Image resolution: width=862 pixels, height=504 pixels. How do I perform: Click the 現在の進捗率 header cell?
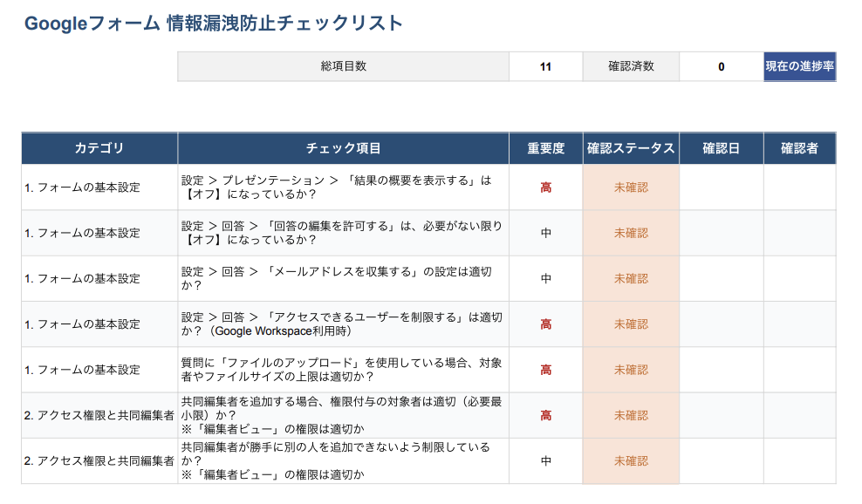(800, 66)
